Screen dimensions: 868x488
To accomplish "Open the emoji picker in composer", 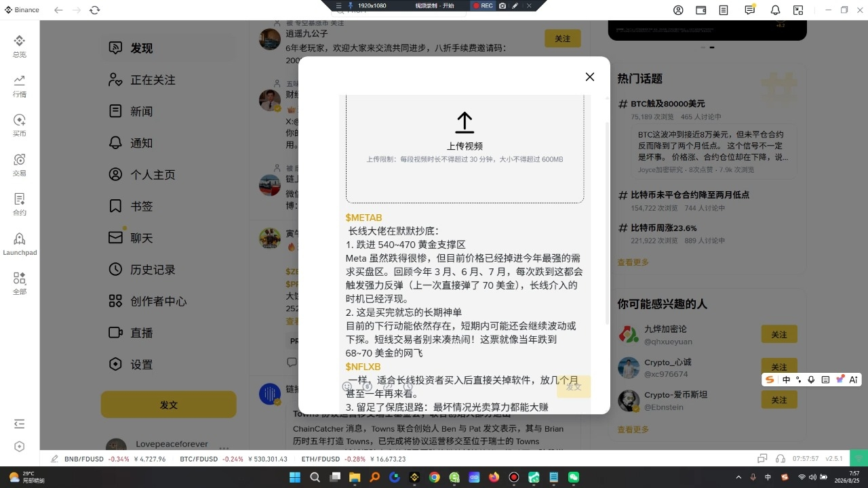I will pyautogui.click(x=347, y=387).
